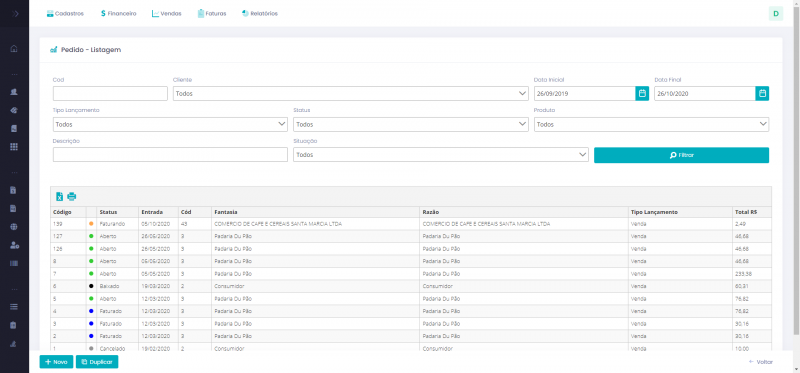800x373 pixels.
Task: Sort by Tipo Lançamento column header
Action: click(x=680, y=212)
